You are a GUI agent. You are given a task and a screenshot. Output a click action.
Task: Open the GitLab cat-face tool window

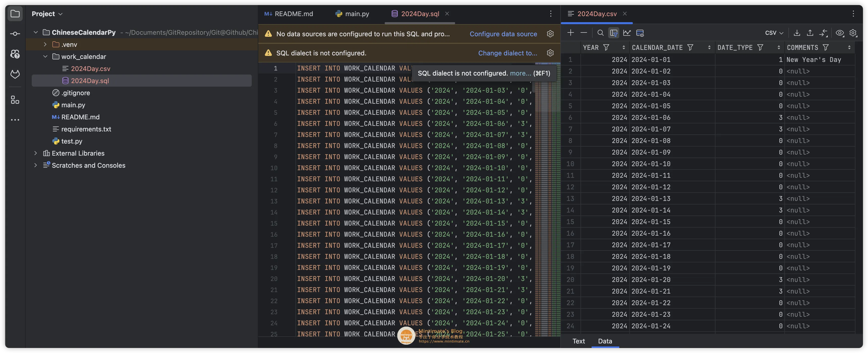point(15,74)
